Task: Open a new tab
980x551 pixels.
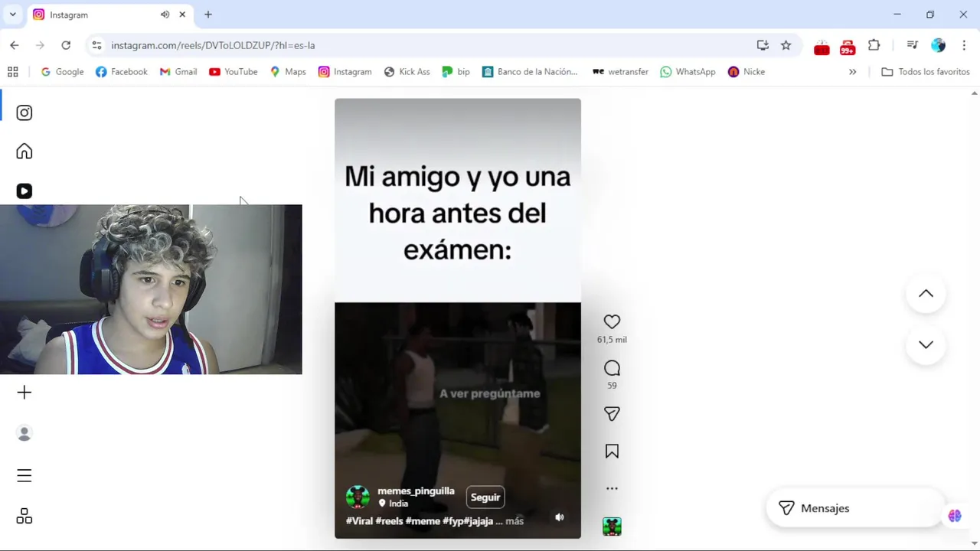Action: pos(208,15)
